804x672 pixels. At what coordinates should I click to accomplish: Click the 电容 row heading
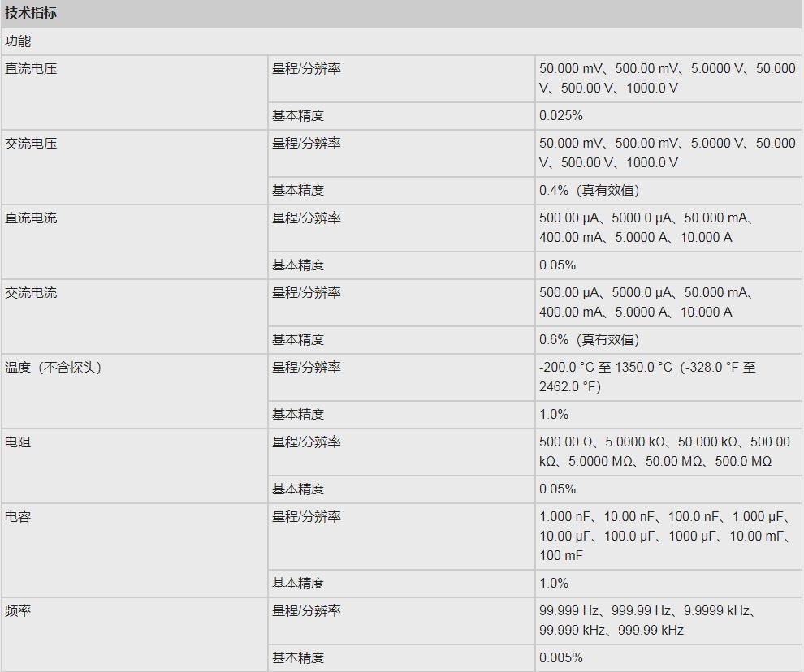click(x=18, y=517)
